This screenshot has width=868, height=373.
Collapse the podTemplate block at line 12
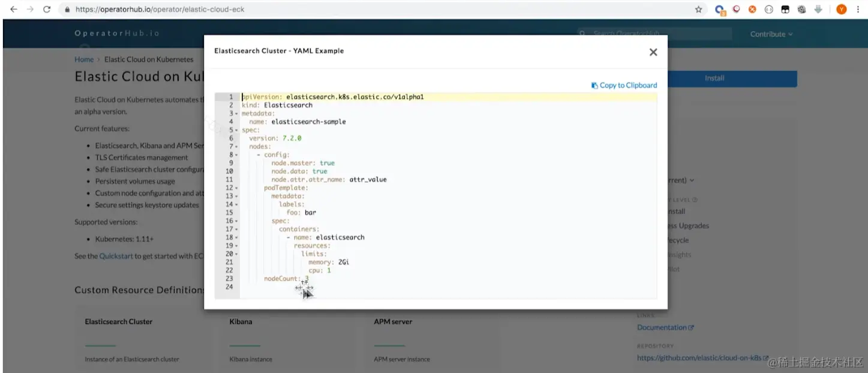pyautogui.click(x=236, y=188)
